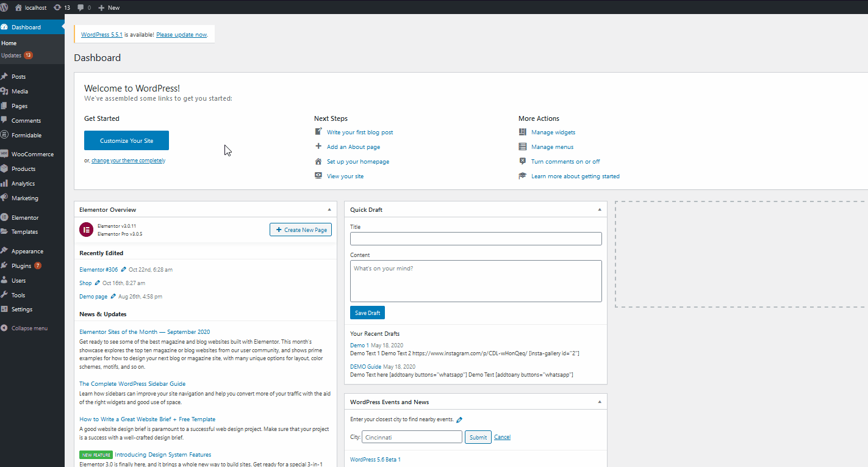Image resolution: width=868 pixels, height=467 pixels.
Task: Click edit pencil next to Shop
Action: pos(98,283)
